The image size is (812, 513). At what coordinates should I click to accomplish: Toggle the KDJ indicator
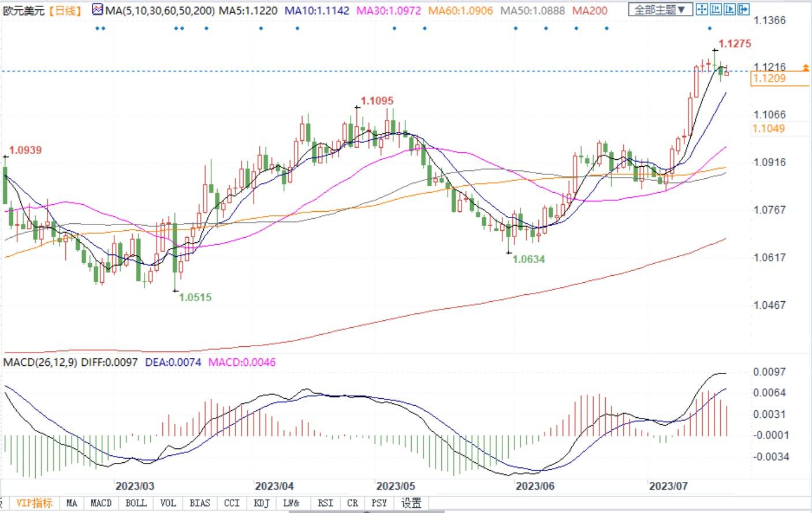262,503
